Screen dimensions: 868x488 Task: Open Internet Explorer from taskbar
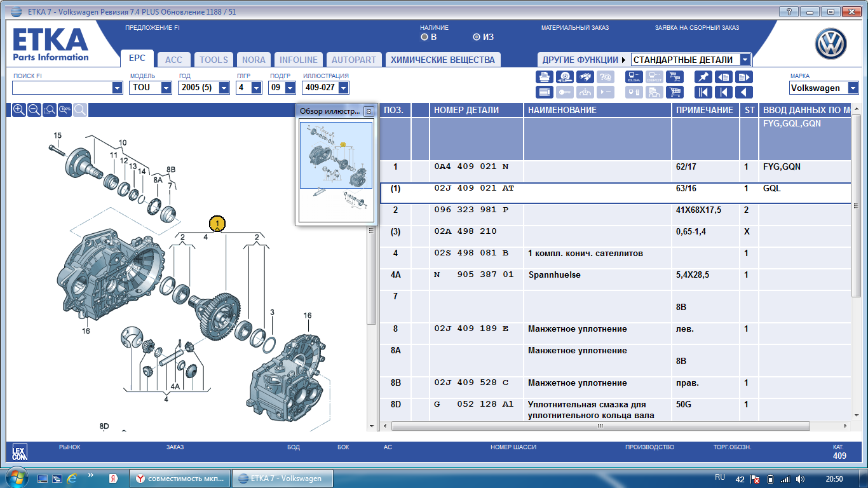[x=73, y=478]
